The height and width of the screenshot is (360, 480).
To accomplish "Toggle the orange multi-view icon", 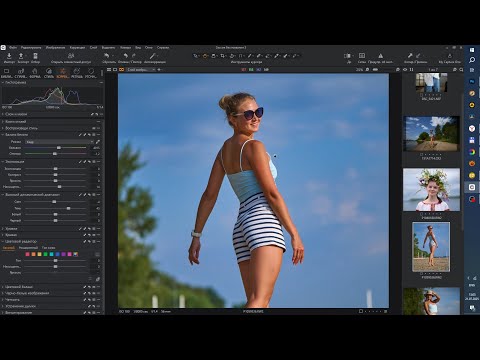I will pos(121,70).
